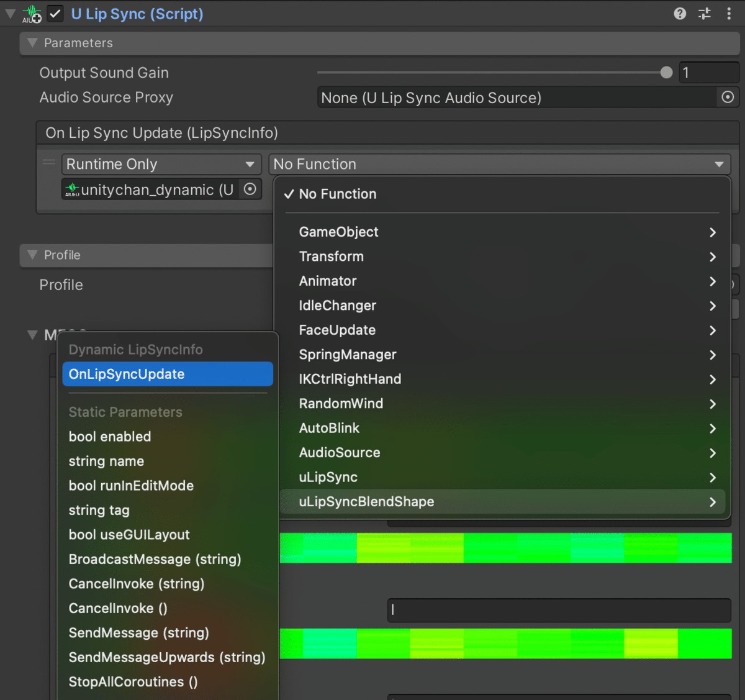Collapse the Profile section
745x700 pixels.
pos(32,255)
